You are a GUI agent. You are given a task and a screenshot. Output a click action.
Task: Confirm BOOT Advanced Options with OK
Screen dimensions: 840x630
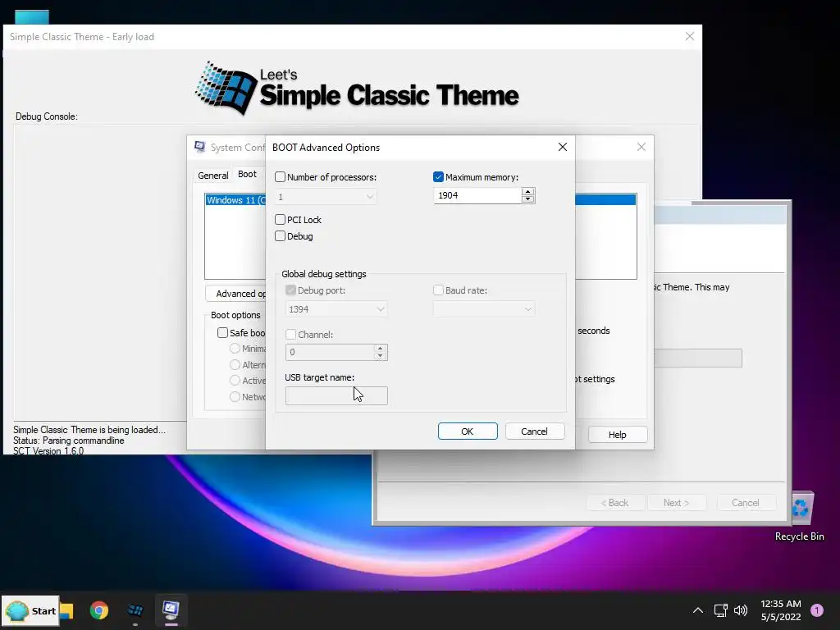(x=467, y=431)
